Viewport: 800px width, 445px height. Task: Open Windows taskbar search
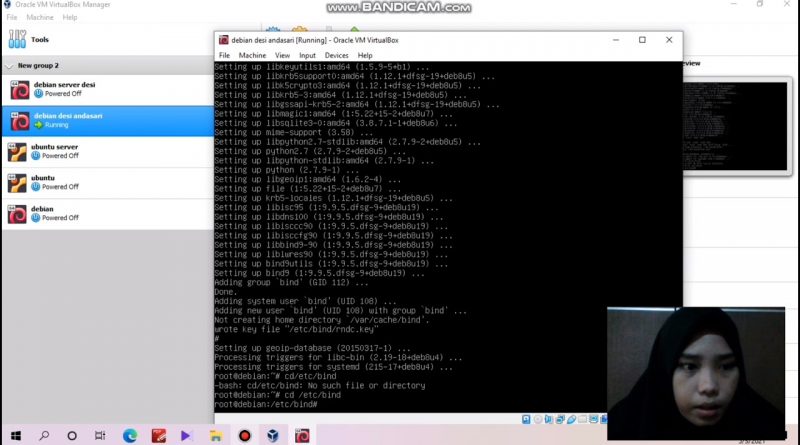(x=44, y=435)
